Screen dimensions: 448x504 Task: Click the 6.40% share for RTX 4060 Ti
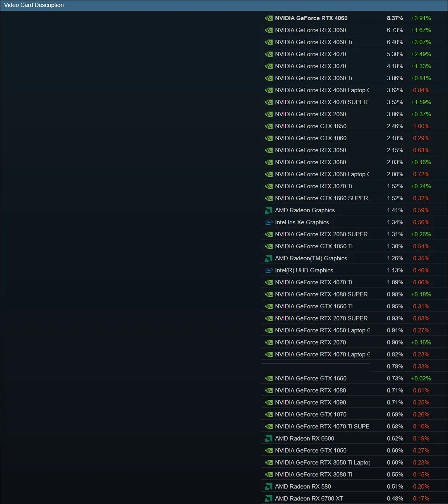[x=395, y=42]
